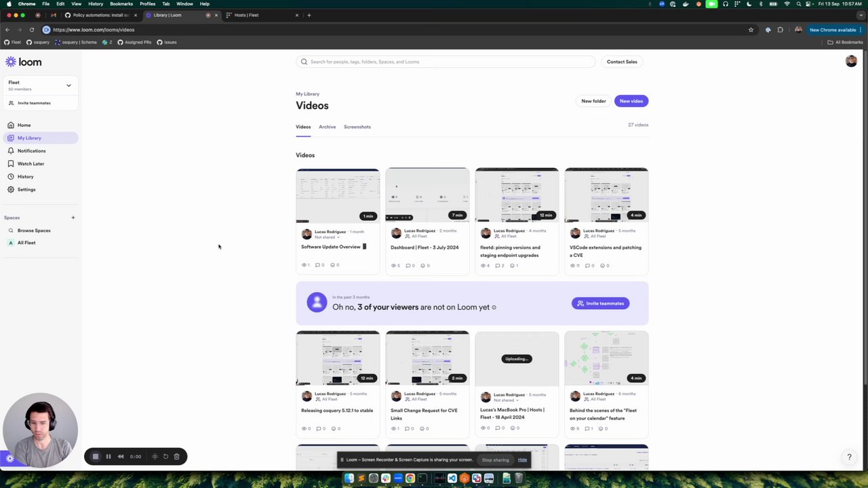Open the fleetd: pinning versions video title

[x=510, y=251]
